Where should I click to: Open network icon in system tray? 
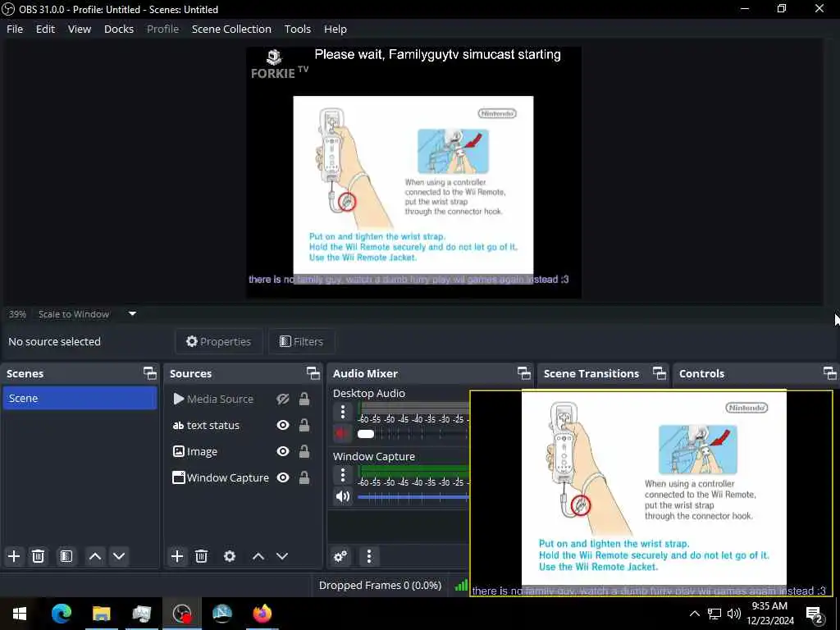tap(714, 614)
